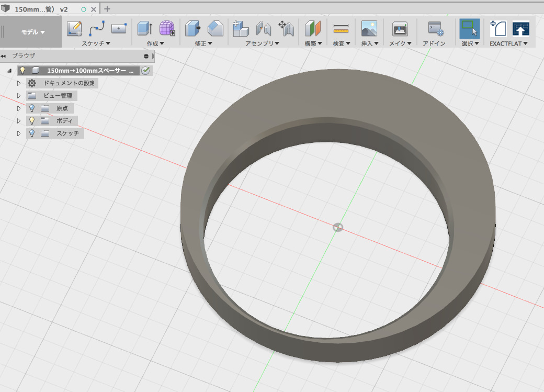The width and height of the screenshot is (544, 392).
Task: Click the activate component radio button
Action: coord(146,71)
